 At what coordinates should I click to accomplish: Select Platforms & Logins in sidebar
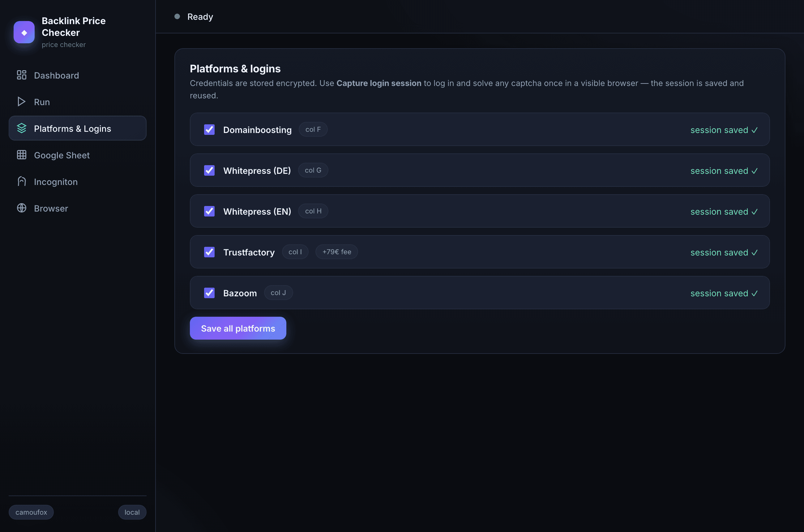(77, 128)
